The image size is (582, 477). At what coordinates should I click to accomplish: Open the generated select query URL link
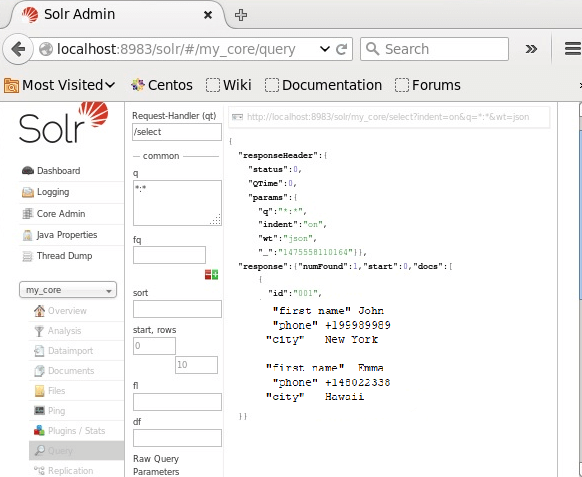[x=388, y=117]
